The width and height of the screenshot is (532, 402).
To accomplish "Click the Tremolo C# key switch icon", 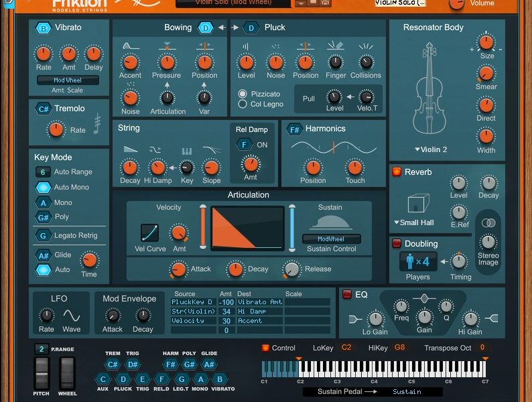I will pyautogui.click(x=44, y=109).
